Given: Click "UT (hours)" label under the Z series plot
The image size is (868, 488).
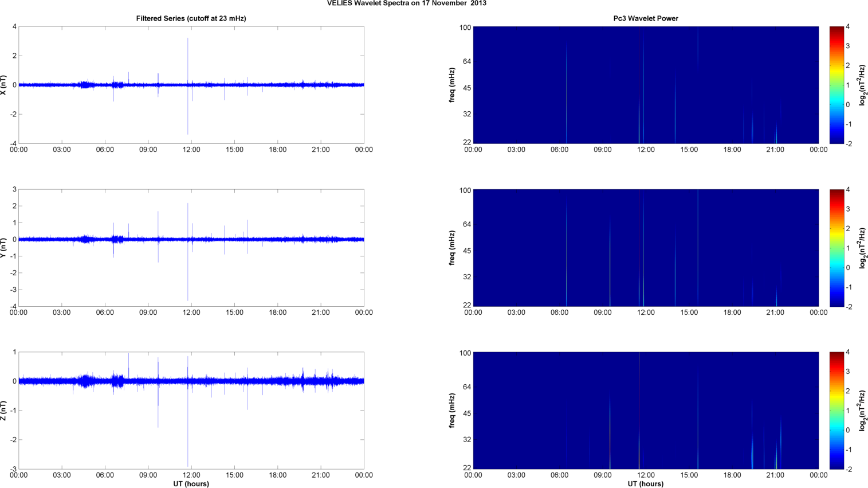Looking at the screenshot, I should click(x=191, y=484).
